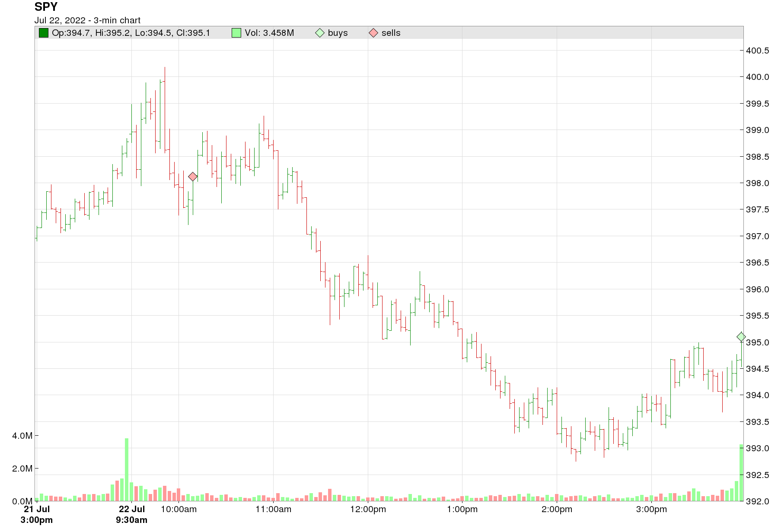Click the 400.5 price axis label
The width and height of the screenshot is (778, 532).
click(758, 51)
